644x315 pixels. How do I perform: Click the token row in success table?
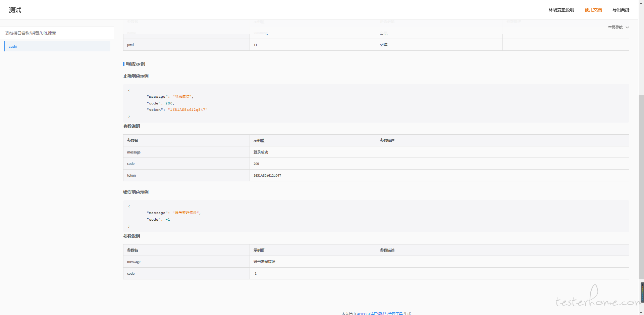(376, 175)
